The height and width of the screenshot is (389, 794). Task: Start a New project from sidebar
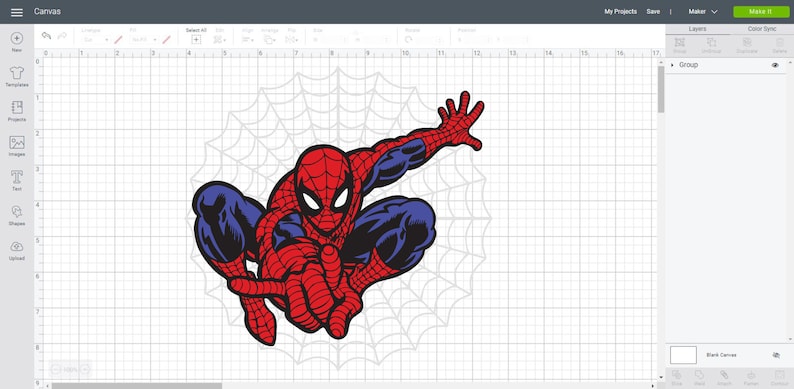tap(17, 43)
